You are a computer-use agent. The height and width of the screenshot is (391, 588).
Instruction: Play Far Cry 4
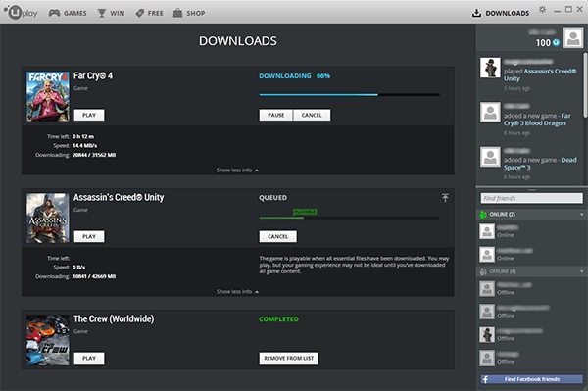tap(89, 115)
